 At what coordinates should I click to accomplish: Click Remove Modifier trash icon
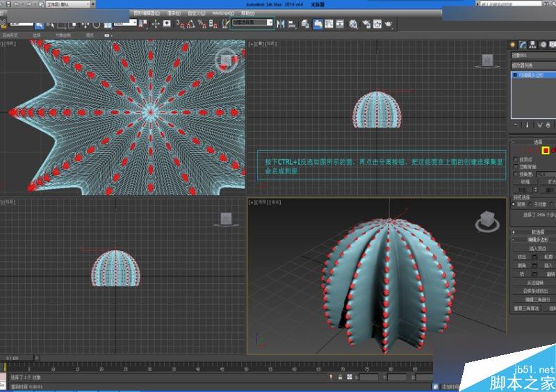point(548,125)
